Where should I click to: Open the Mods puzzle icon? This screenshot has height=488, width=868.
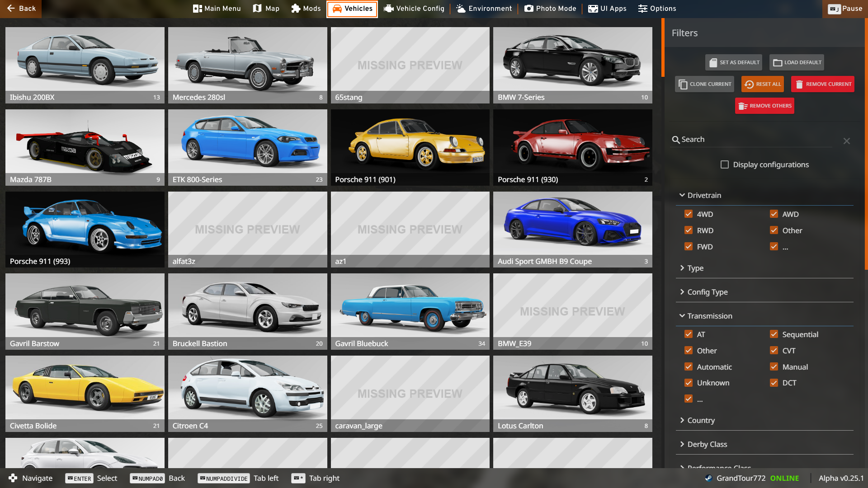tap(296, 9)
